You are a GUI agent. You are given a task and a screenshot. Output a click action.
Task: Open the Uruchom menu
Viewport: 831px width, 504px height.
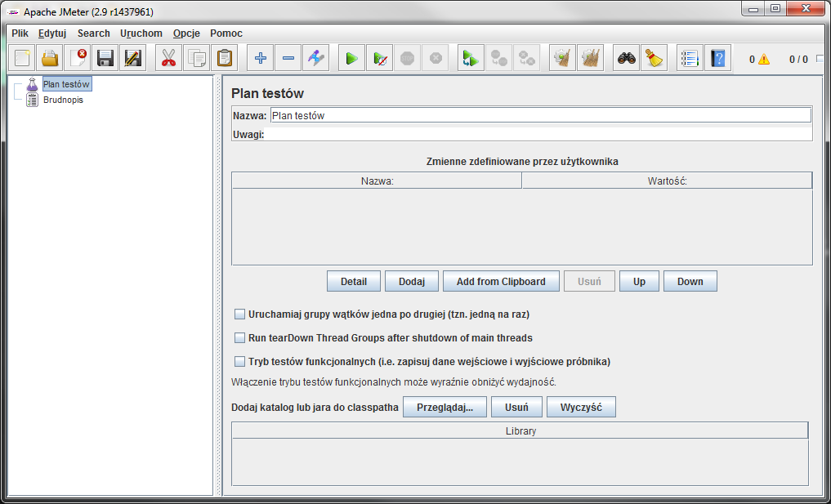tap(141, 33)
